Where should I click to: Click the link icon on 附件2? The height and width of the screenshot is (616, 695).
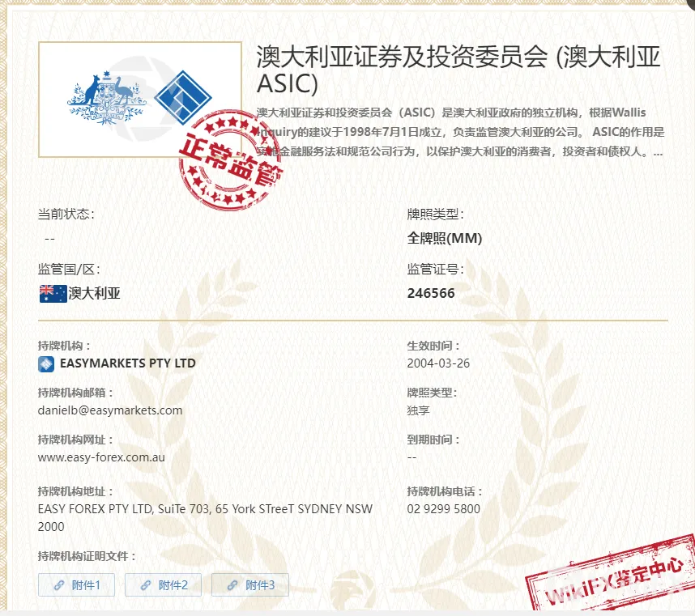[x=146, y=585]
